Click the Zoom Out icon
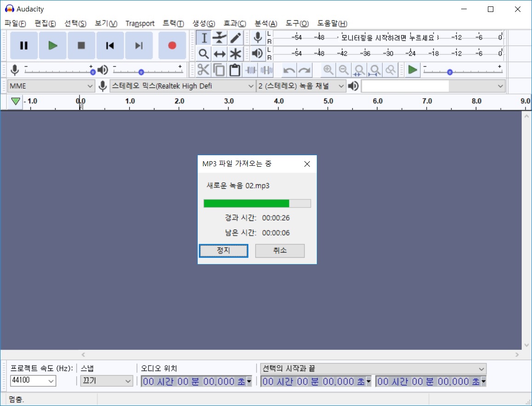 (343, 70)
